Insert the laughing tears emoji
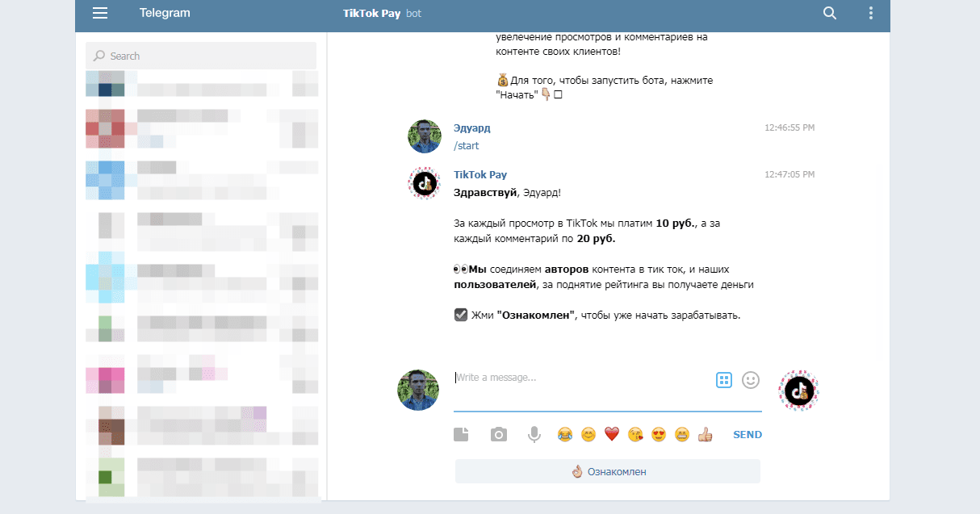Viewport: 980px width, 514px height. [565, 435]
